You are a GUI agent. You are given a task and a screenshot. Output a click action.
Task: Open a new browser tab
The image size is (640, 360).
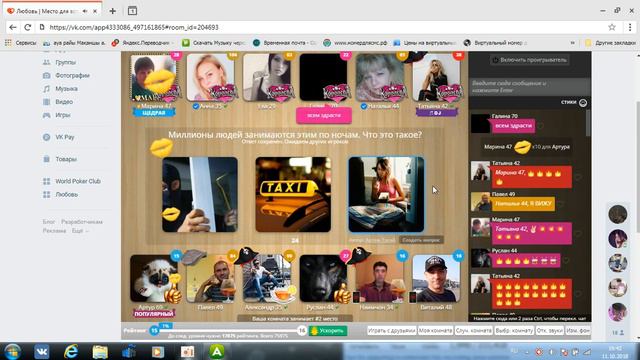pos(113,11)
